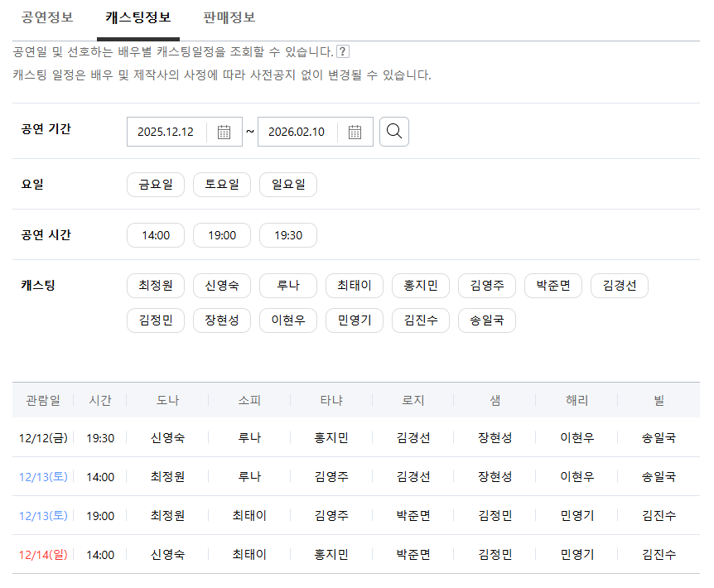Select actor 장현성 in casting filter
Viewport: 714px width, 588px height.
coord(221,321)
